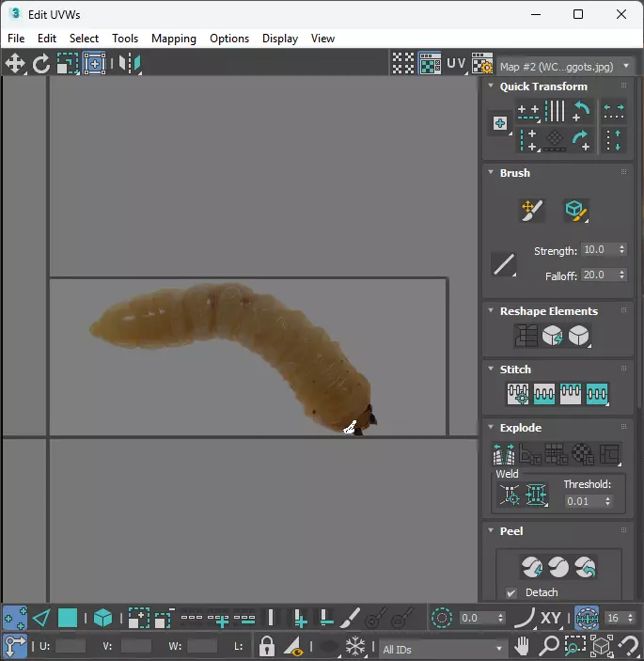Click Space Horizontally icon
This screenshot has width=644, height=661.
614,111
